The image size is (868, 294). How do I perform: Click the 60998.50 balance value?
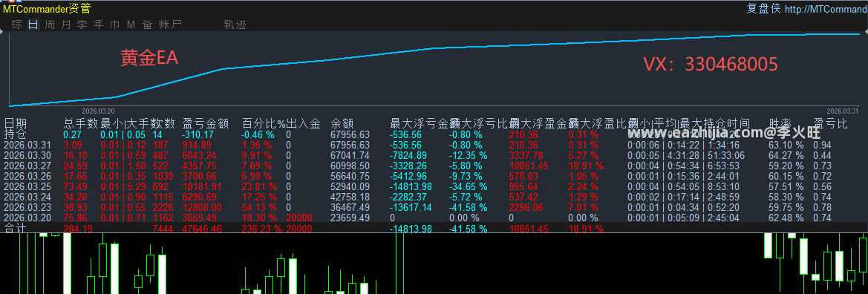coord(350,166)
